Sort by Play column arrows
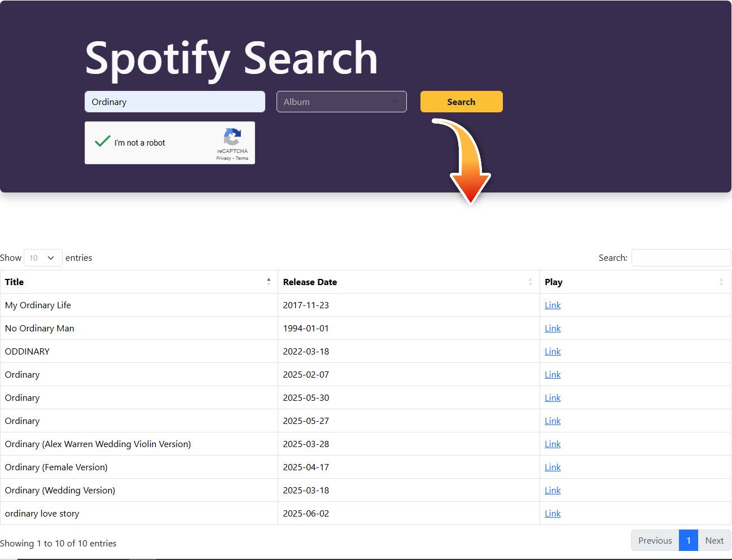Viewport: 732px width, 560px height. (721, 282)
